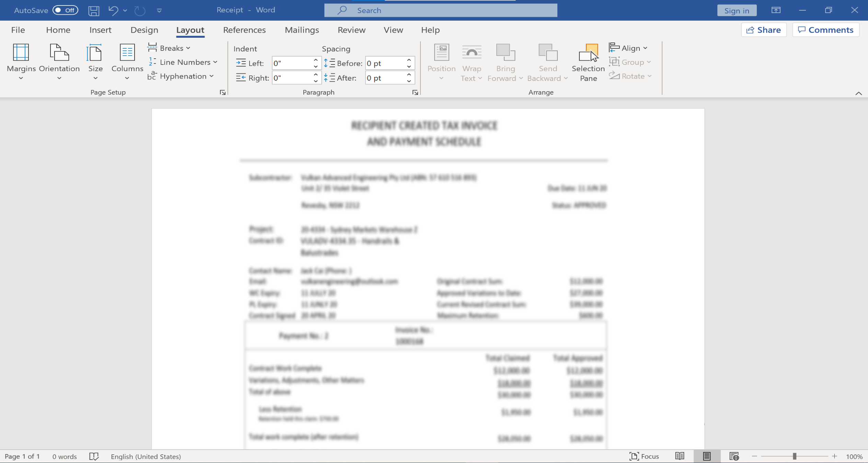The height and width of the screenshot is (463, 868).
Task: Click the zoom slider handle
Action: 794,456
